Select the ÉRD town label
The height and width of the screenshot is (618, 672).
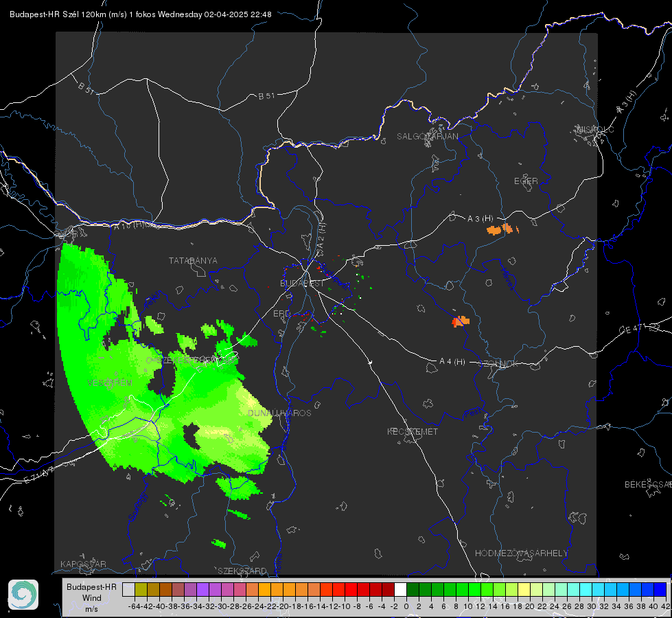coord(281,314)
